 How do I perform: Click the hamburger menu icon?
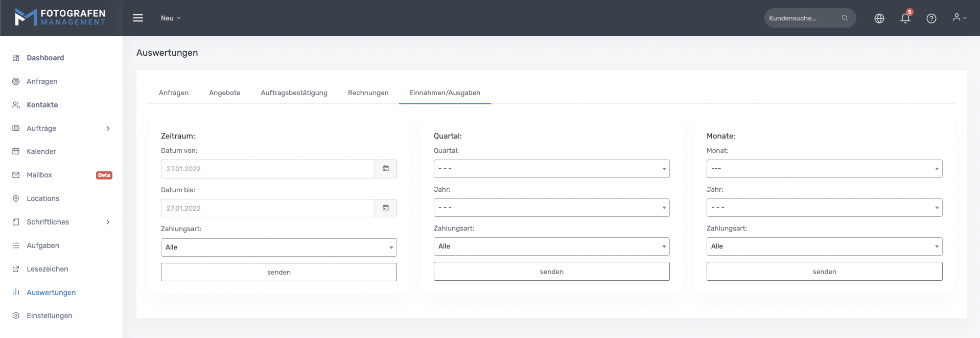click(x=138, y=18)
